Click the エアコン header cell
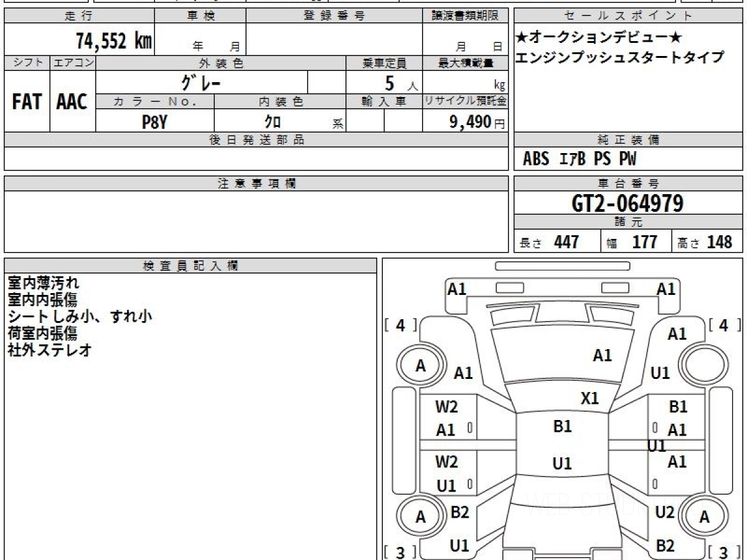Viewport: 747px width, 560px height. click(x=73, y=63)
